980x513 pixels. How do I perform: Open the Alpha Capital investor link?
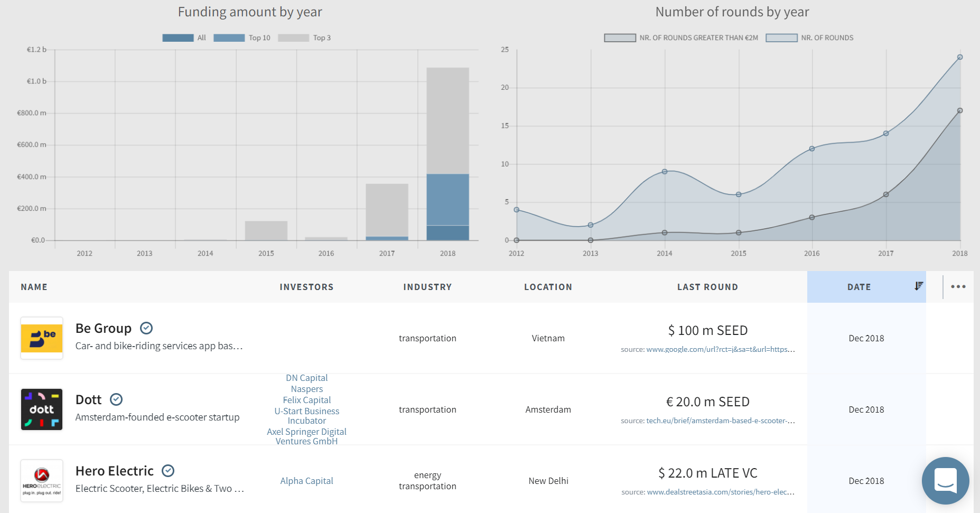[x=306, y=481]
